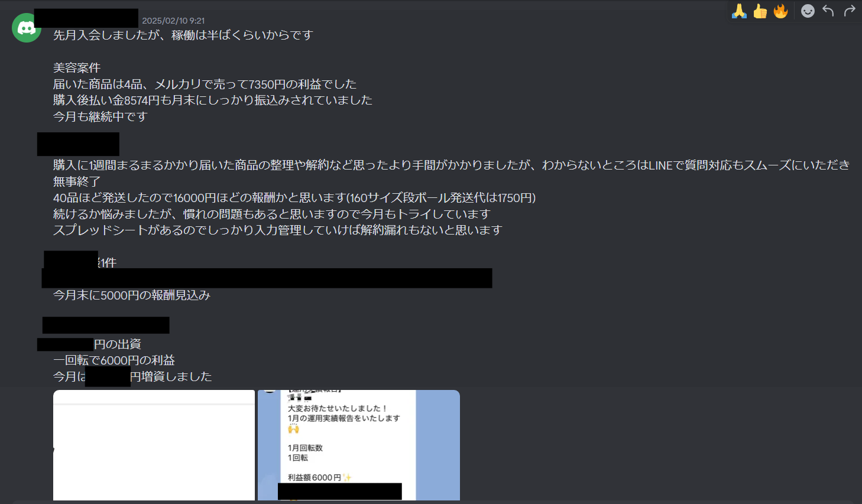The image size is (862, 504).
Task: Open the add reaction smiley picker
Action: click(x=808, y=11)
